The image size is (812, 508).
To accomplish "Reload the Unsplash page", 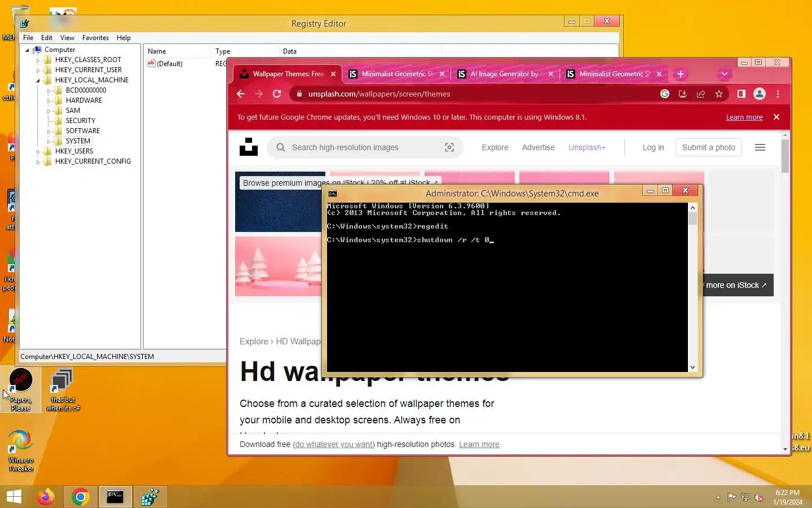I will 277,94.
